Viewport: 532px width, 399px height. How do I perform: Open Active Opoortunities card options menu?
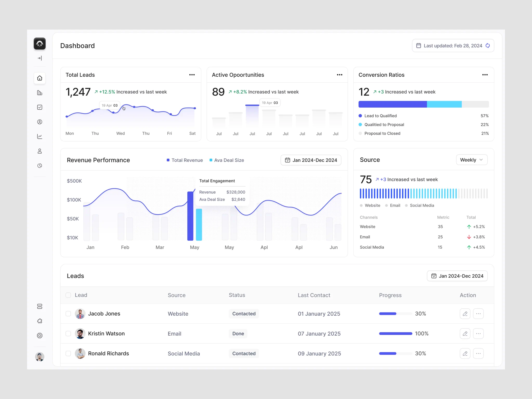340,75
